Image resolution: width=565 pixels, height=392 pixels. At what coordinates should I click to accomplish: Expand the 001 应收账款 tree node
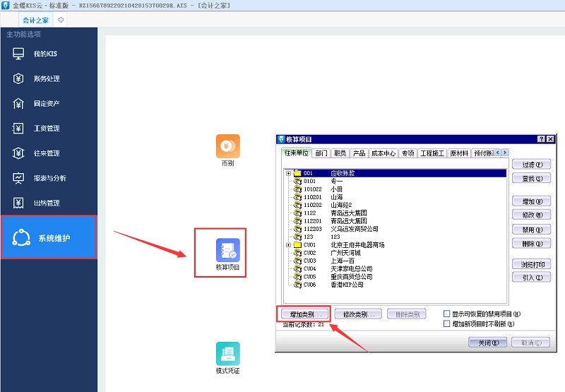(289, 173)
